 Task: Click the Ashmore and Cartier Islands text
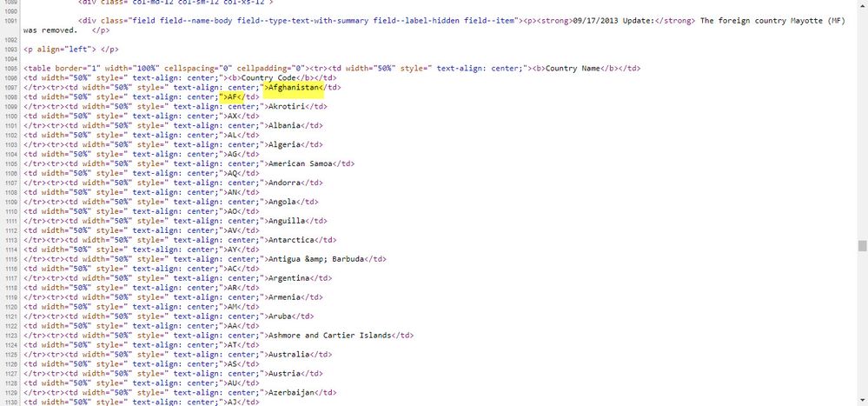tap(330, 335)
